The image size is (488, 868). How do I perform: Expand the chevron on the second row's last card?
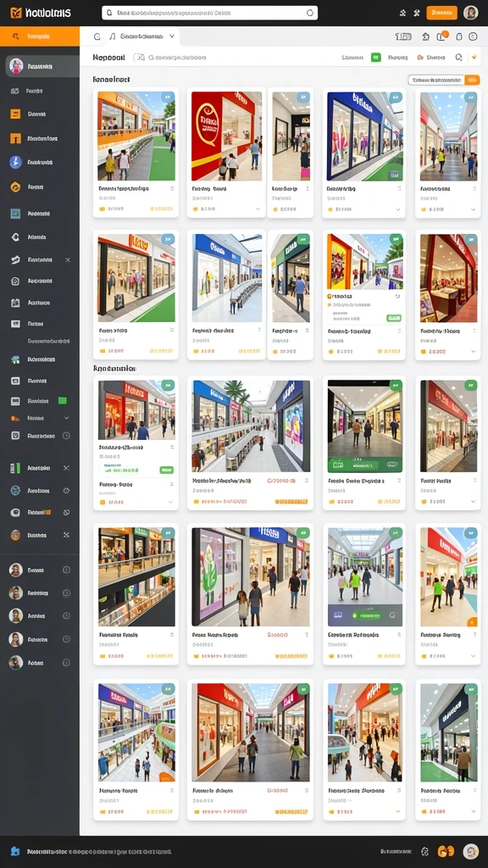point(473,352)
